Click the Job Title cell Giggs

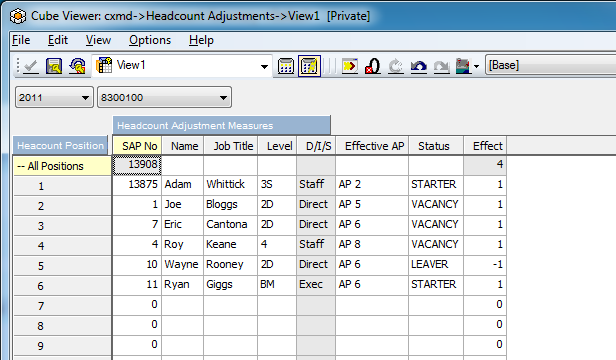231,285
